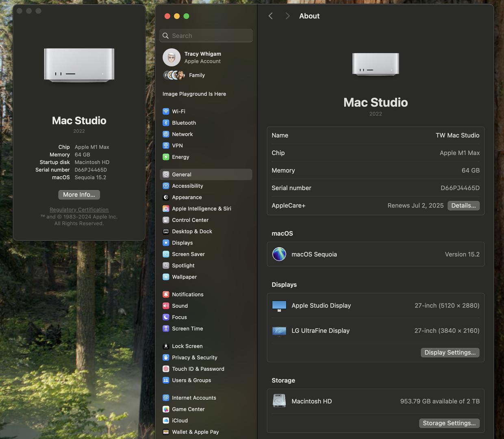
Task: Click the AppleCare+ Details button
Action: [463, 206]
